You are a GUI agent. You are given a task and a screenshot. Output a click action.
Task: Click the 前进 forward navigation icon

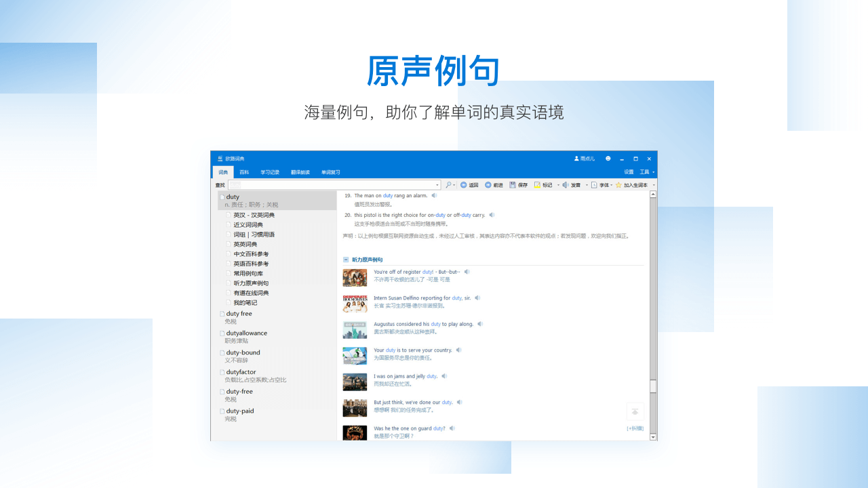coord(488,184)
